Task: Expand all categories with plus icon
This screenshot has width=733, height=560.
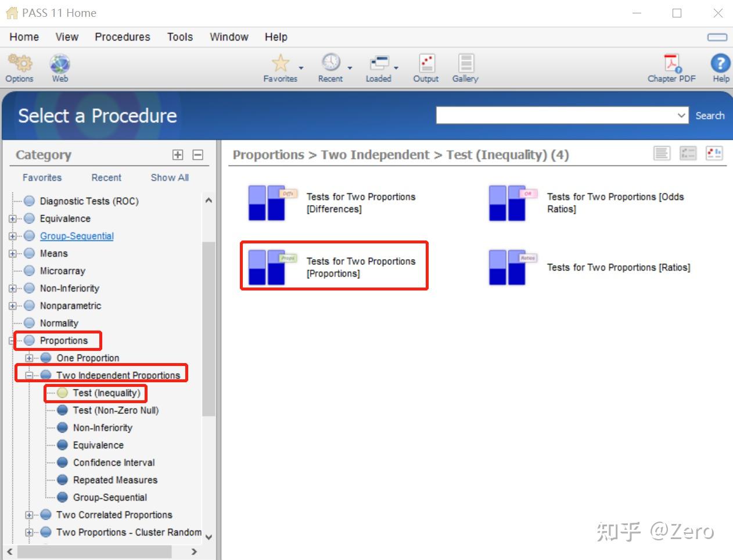Action: 178,155
